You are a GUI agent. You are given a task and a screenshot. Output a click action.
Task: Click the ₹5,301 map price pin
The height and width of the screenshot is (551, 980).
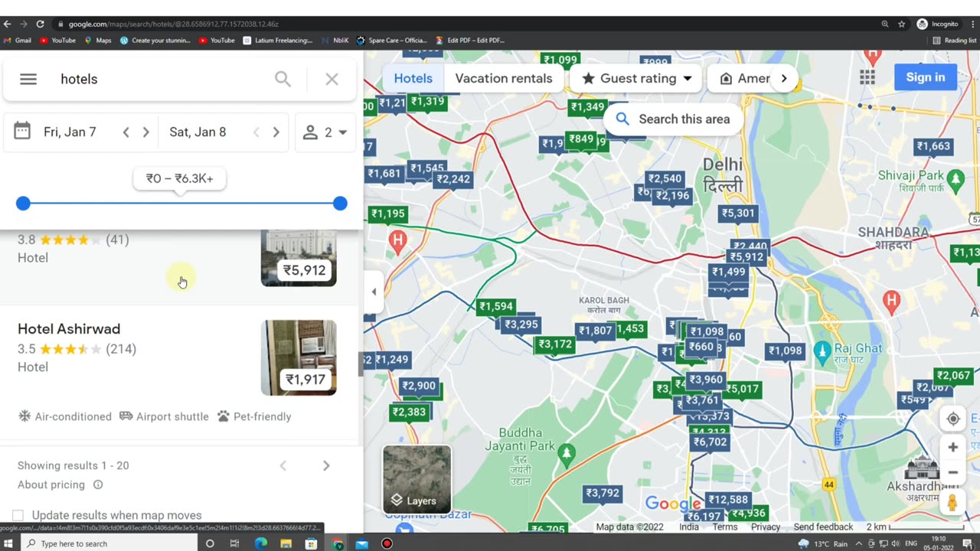pyautogui.click(x=738, y=214)
